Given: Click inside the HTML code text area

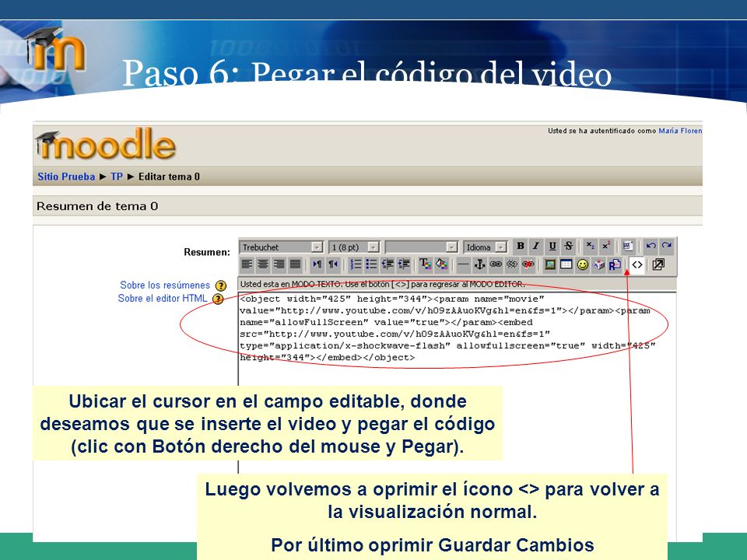Looking at the screenshot, I should click(x=458, y=381).
